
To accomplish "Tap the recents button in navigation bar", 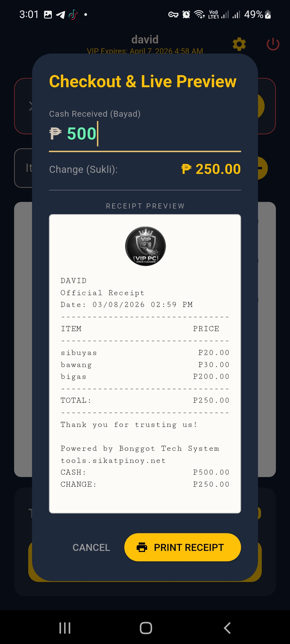I will (64, 628).
